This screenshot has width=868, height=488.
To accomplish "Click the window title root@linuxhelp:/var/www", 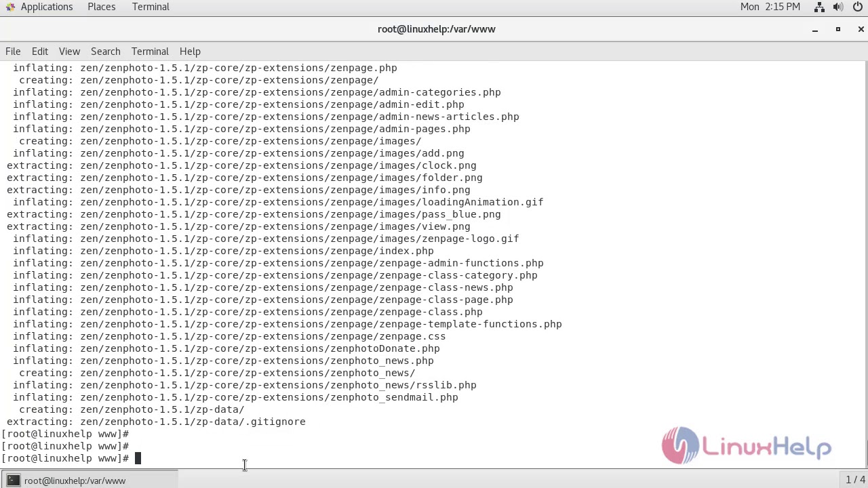I will [437, 29].
